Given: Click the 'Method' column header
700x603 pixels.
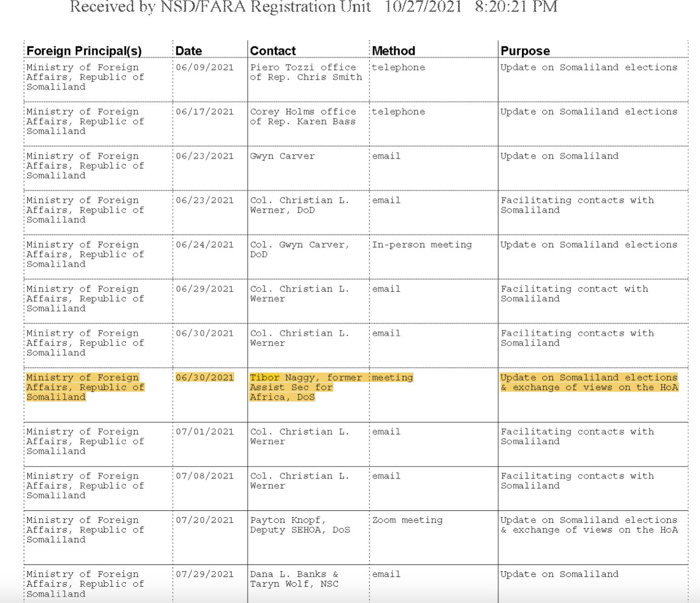Looking at the screenshot, I should point(394,51).
